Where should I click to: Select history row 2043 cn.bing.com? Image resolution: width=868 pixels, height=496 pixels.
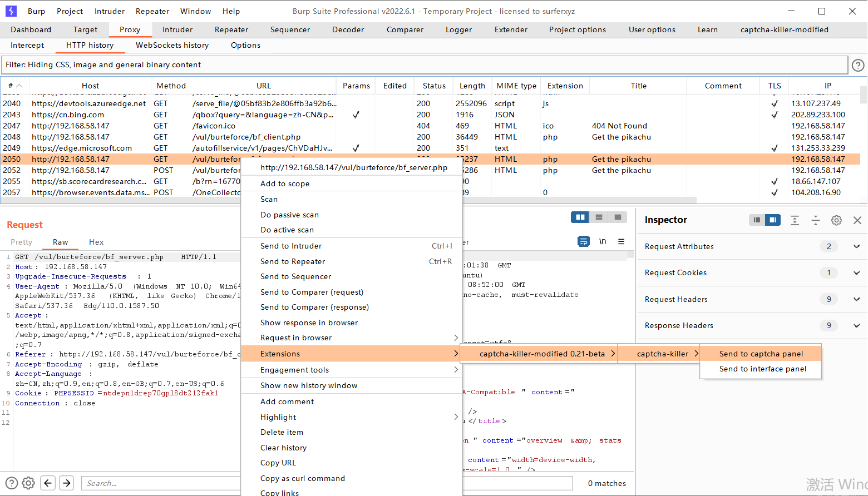(430, 115)
